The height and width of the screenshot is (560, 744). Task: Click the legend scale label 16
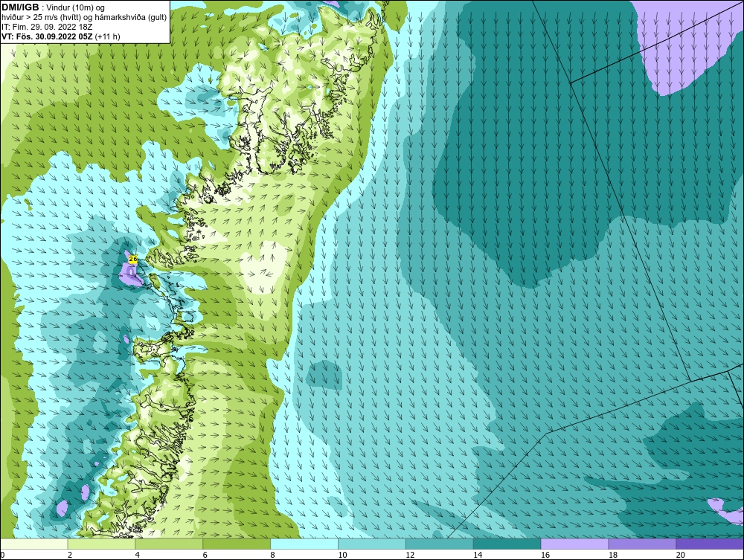coord(545,555)
